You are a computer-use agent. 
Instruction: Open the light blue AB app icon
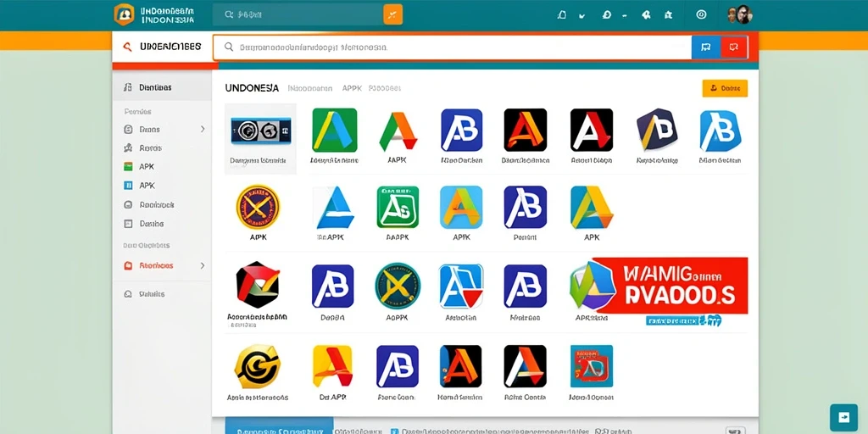pyautogui.click(x=721, y=131)
